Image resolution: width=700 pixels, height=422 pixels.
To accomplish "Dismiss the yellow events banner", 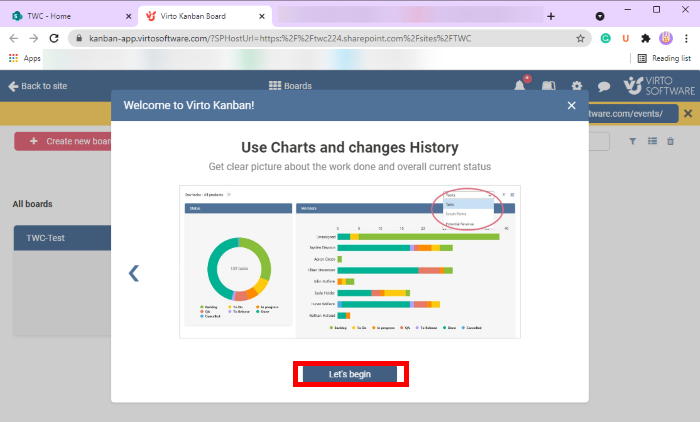I will 688,113.
